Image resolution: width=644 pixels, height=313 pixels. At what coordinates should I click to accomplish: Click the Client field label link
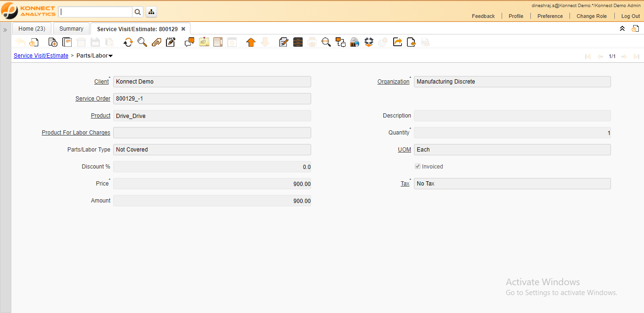(x=101, y=82)
